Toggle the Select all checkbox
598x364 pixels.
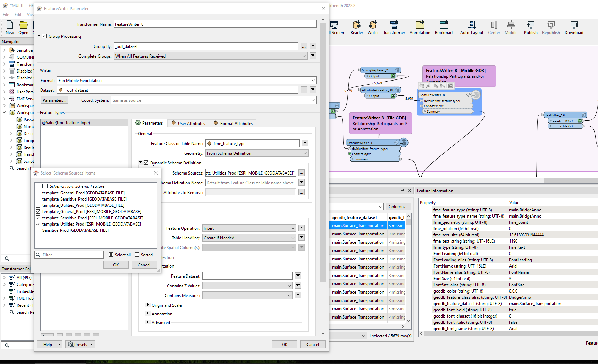coord(111,255)
